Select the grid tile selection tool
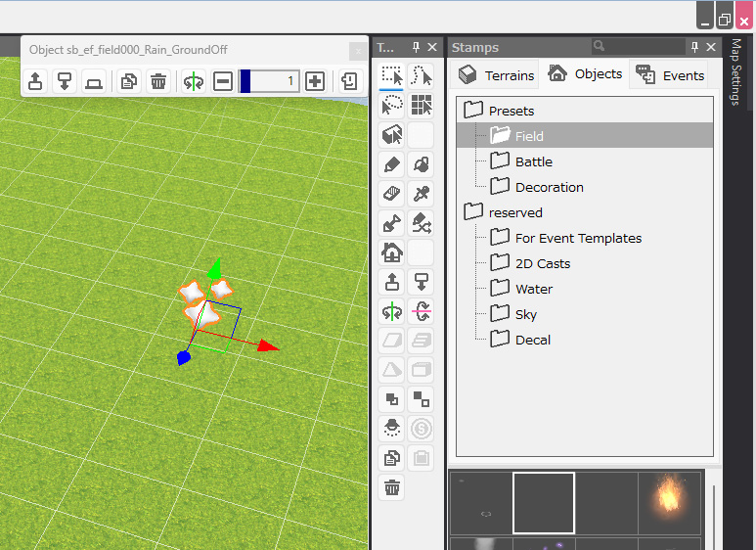The width and height of the screenshot is (756, 550). (421, 105)
